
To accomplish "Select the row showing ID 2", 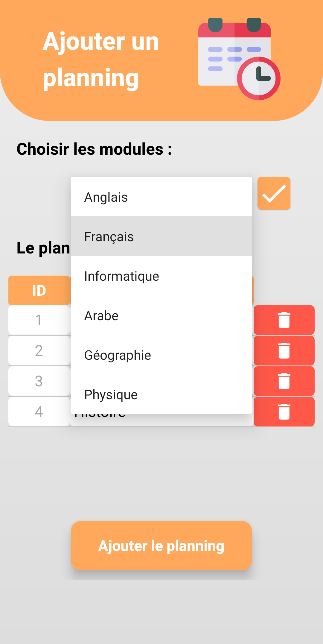I will click(39, 350).
